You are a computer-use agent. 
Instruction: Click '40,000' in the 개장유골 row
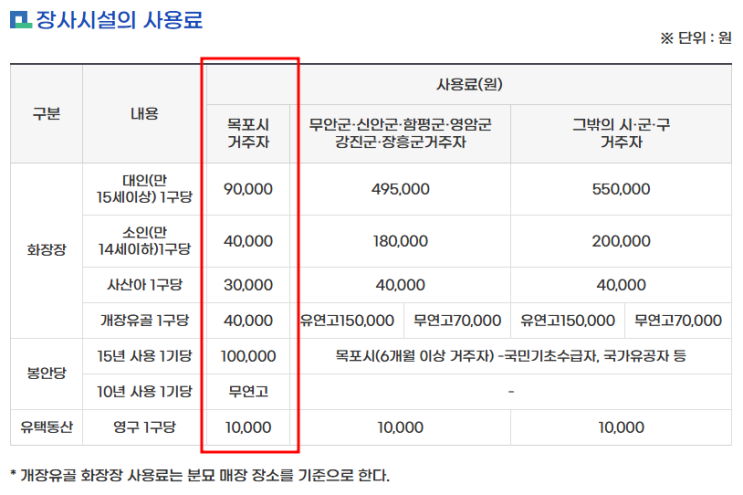click(x=248, y=321)
